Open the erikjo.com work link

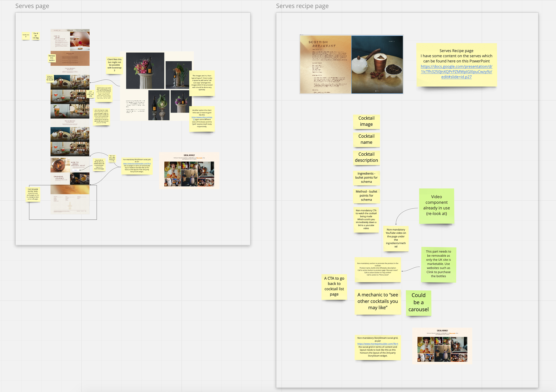[x=202, y=118]
